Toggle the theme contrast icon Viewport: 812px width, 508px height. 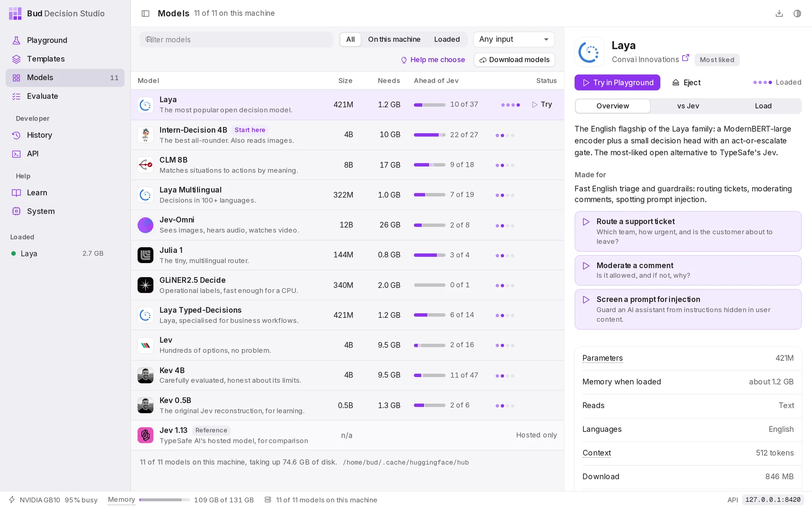click(797, 13)
